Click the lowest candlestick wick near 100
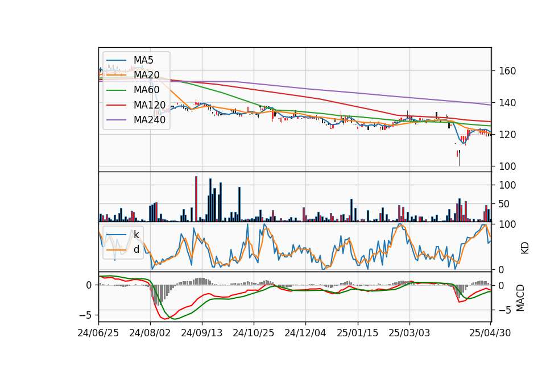 pos(460,159)
